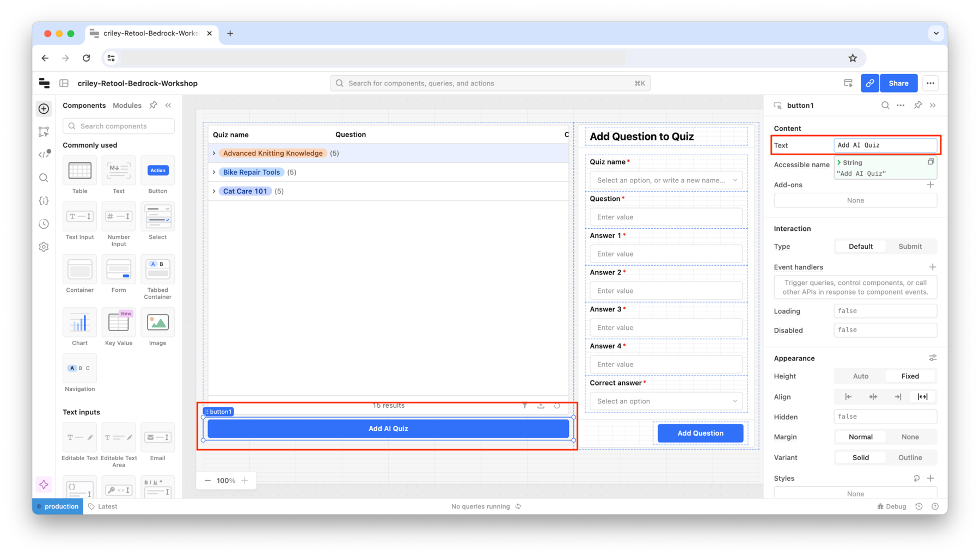Open a new browser tab

(230, 34)
